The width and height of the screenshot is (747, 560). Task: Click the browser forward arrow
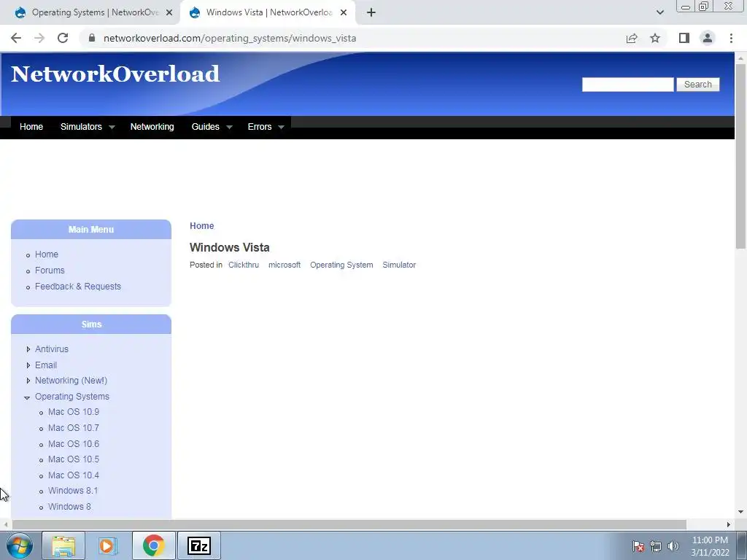[x=39, y=38]
